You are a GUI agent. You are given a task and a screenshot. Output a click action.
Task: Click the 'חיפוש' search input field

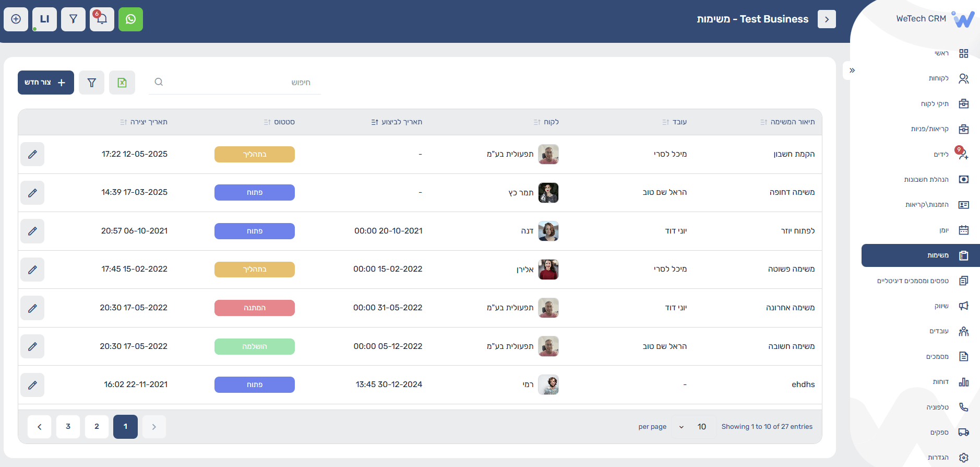click(x=235, y=83)
